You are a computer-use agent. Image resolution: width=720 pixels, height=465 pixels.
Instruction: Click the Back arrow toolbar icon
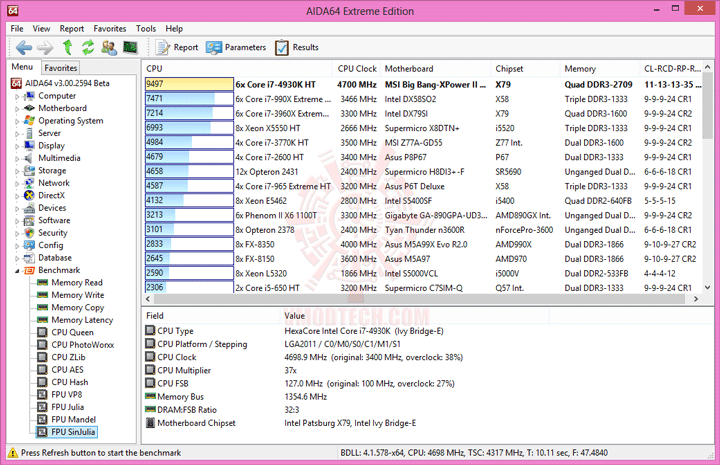24,47
